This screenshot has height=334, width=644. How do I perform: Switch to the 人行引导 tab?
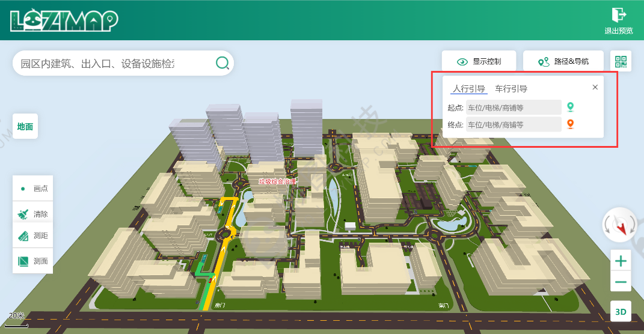pyautogui.click(x=468, y=89)
